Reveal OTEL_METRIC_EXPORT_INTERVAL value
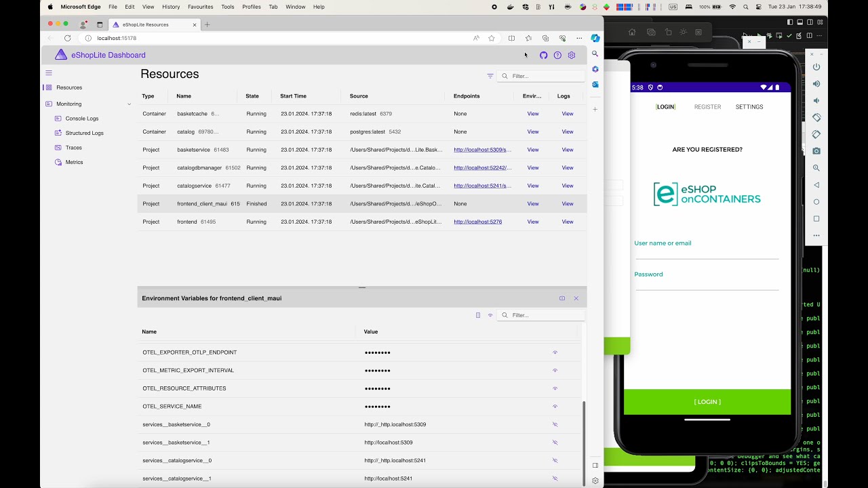The height and width of the screenshot is (488, 868). click(555, 371)
